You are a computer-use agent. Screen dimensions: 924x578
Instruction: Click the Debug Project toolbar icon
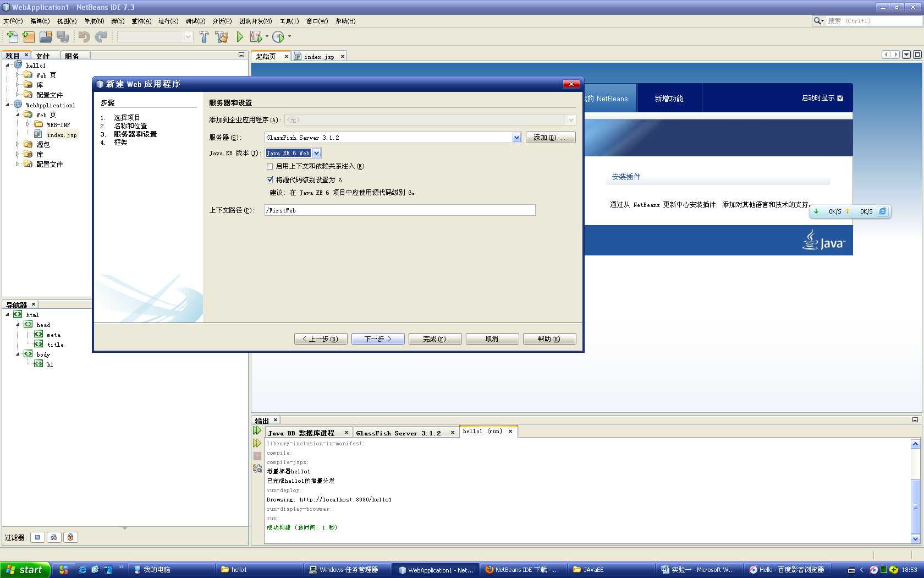(x=256, y=37)
